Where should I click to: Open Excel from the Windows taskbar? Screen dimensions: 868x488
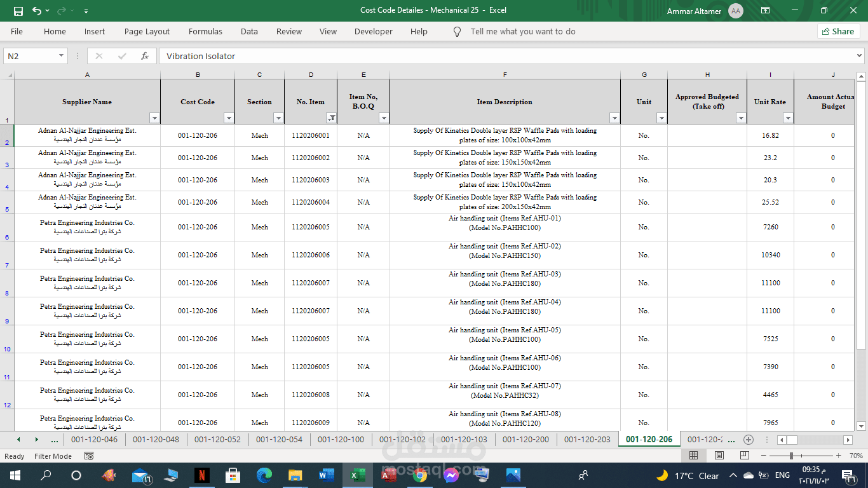[357, 475]
